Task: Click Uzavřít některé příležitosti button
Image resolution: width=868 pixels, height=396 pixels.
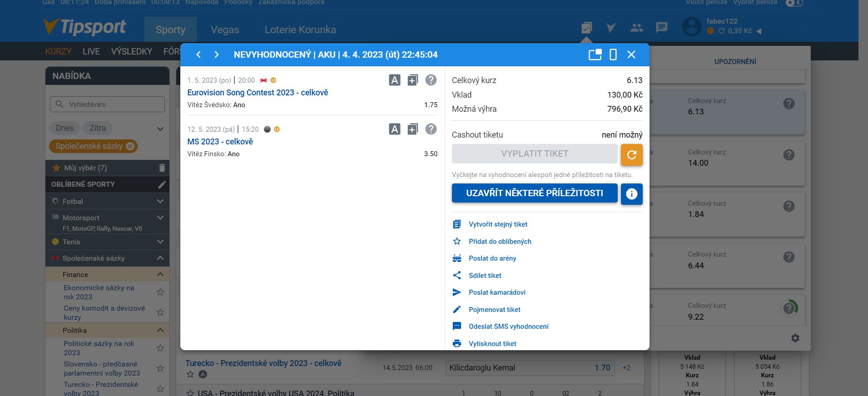Action: pos(535,193)
